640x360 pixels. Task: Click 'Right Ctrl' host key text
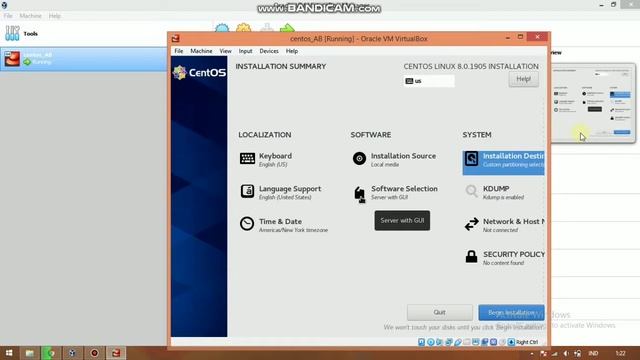pyautogui.click(x=527, y=342)
